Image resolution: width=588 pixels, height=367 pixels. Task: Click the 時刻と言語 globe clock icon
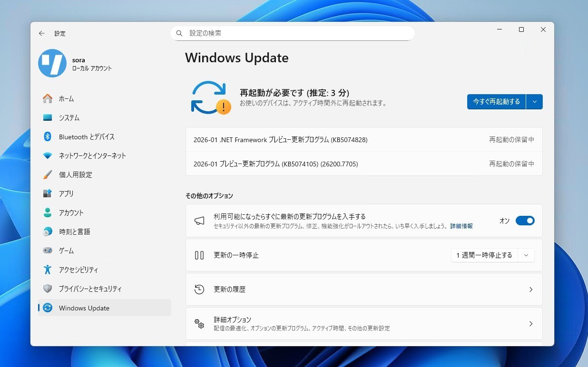(x=48, y=232)
